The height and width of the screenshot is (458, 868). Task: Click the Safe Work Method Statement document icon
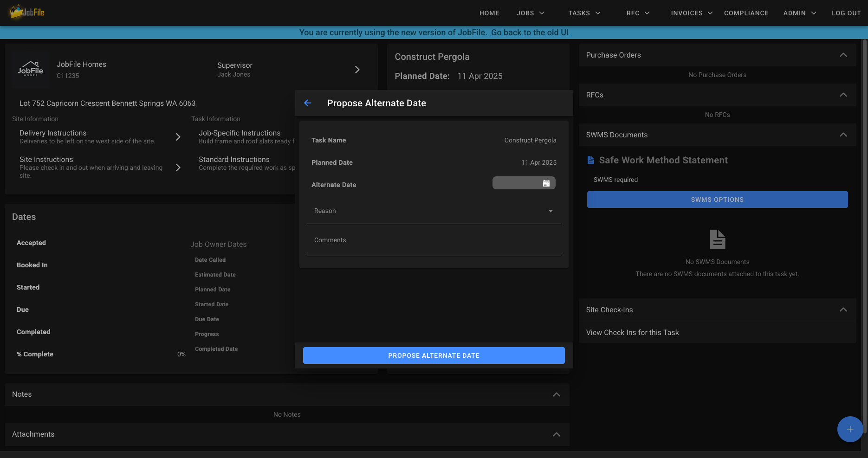coord(591,160)
